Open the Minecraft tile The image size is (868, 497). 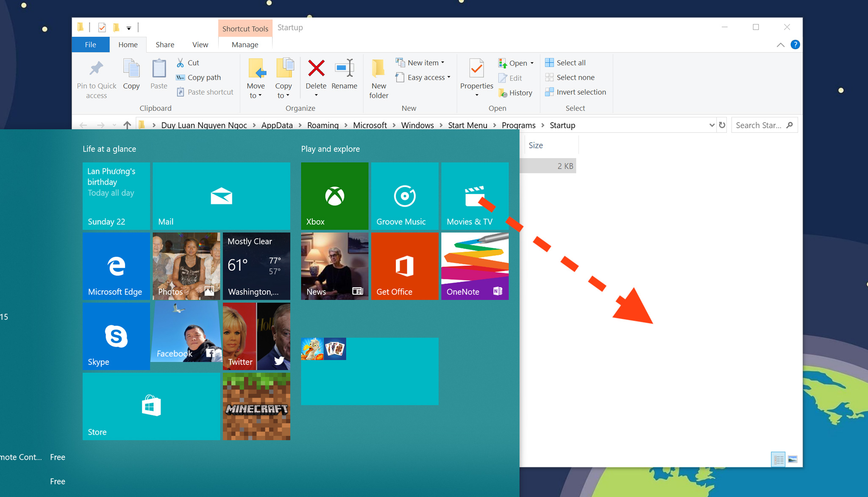256,406
